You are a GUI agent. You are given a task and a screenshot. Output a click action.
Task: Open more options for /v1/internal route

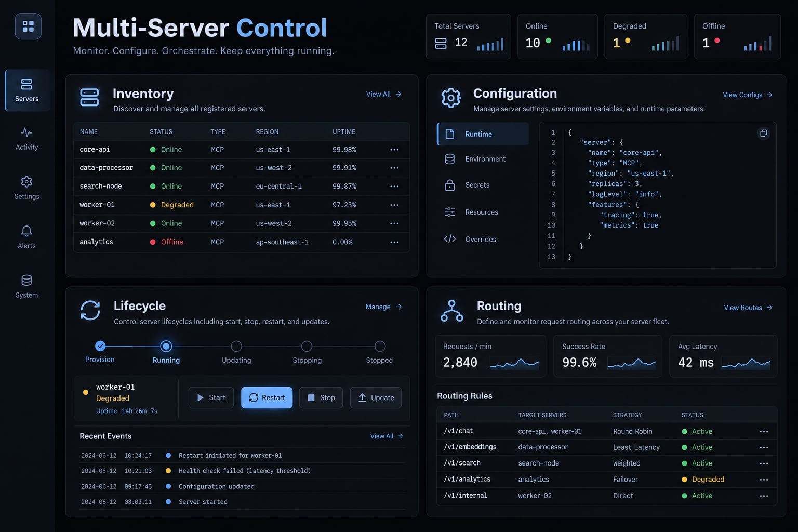coord(764,496)
